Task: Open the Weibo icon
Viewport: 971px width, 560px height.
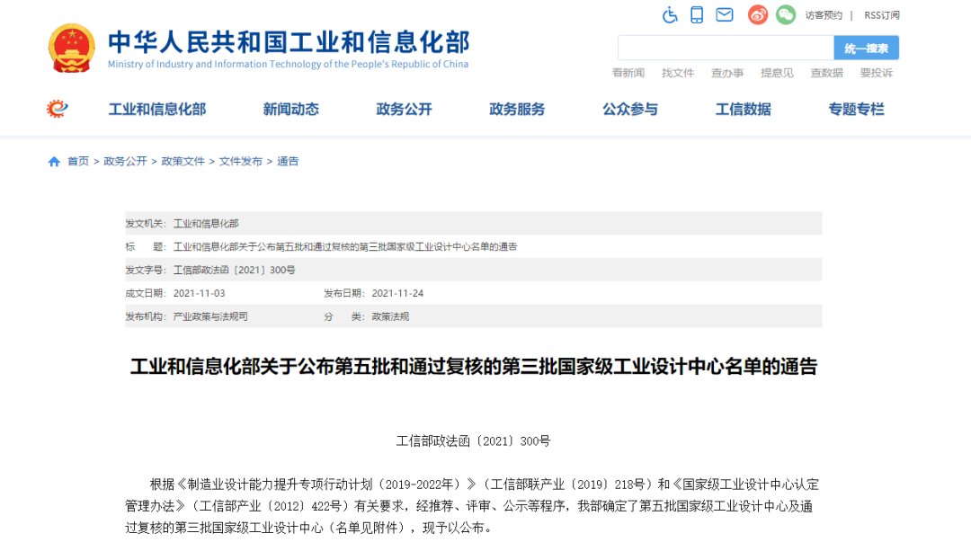Action: pyautogui.click(x=757, y=15)
